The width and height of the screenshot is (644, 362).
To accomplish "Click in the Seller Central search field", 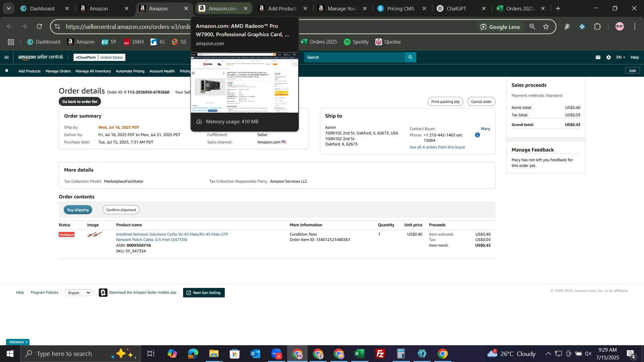I will tap(355, 57).
